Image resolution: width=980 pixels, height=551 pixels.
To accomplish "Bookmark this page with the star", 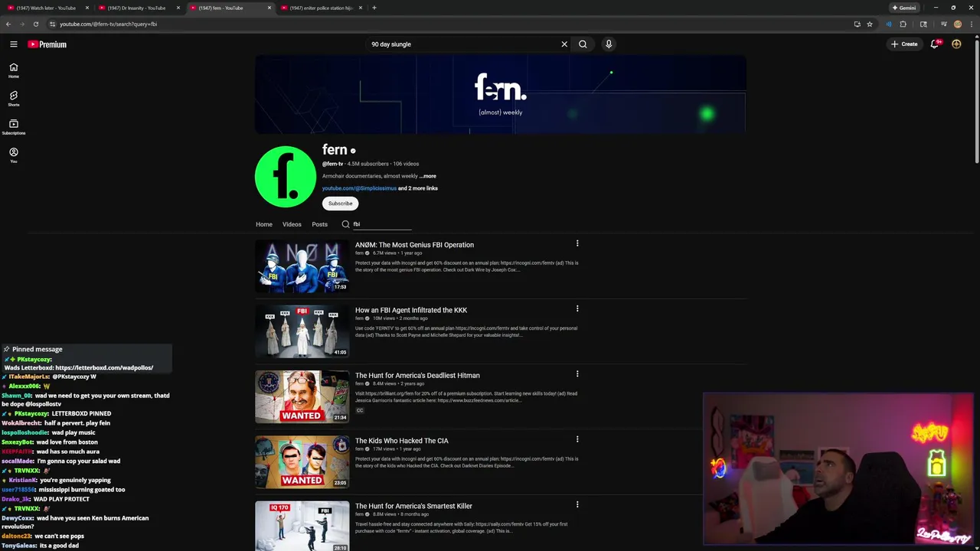I will (x=870, y=24).
